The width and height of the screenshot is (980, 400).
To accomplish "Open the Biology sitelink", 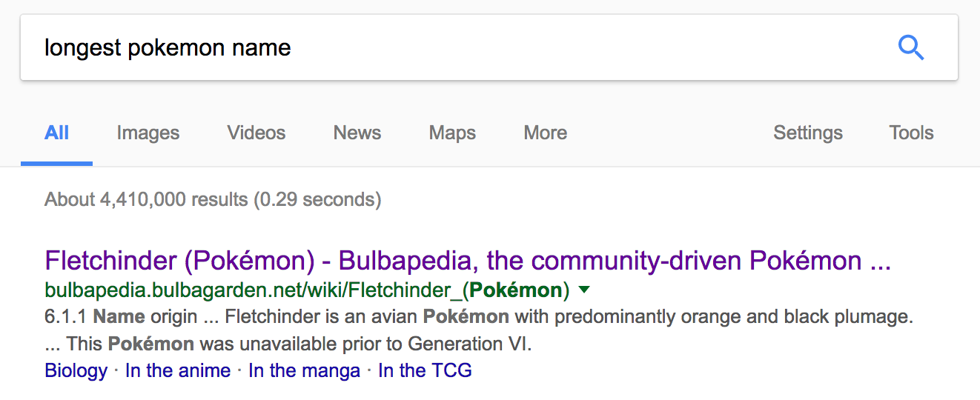I will [76, 370].
